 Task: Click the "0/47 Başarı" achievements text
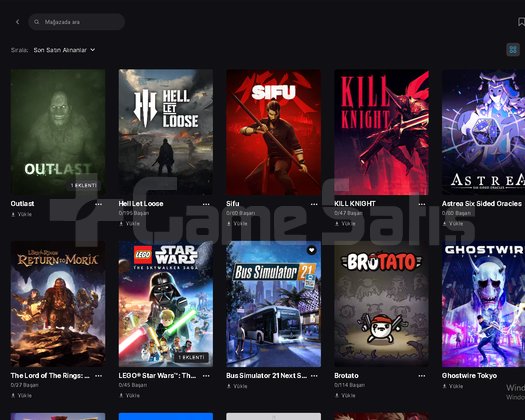tap(348, 213)
